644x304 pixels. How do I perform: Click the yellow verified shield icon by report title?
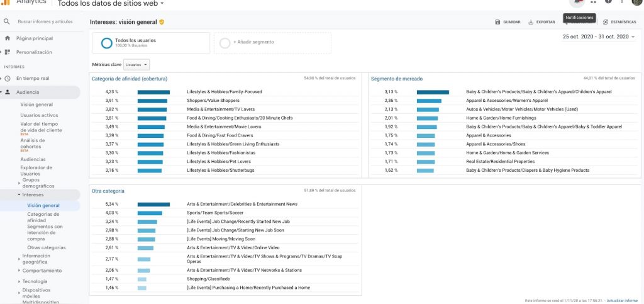click(x=162, y=22)
